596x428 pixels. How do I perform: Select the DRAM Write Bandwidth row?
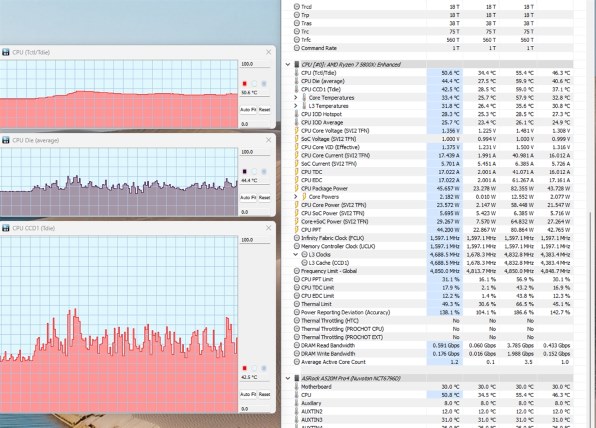[x=433, y=353]
